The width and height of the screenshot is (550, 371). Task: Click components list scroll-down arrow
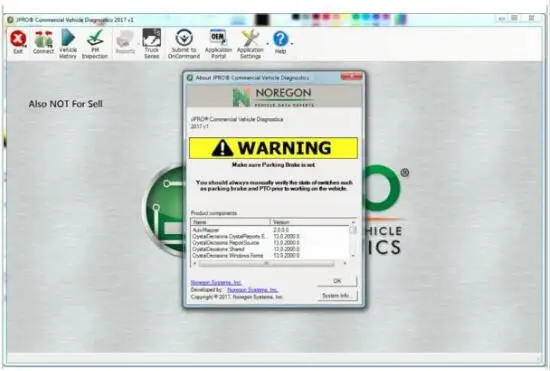pos(353,256)
